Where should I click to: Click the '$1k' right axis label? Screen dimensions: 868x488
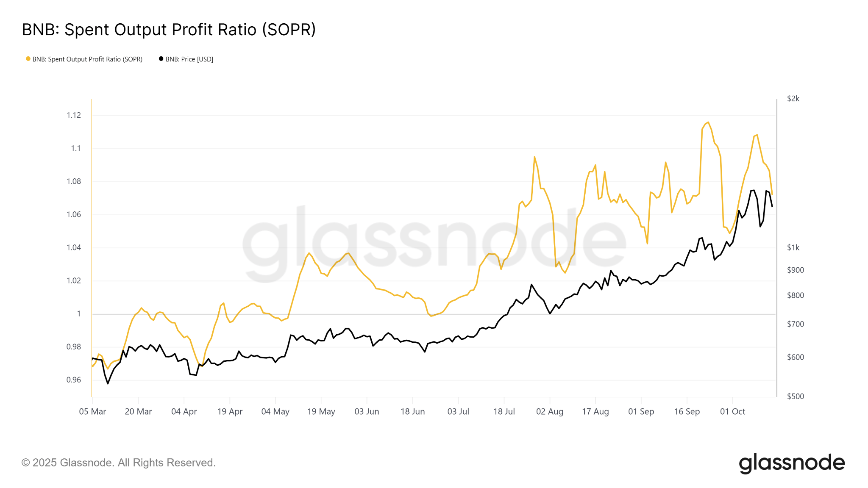793,247
